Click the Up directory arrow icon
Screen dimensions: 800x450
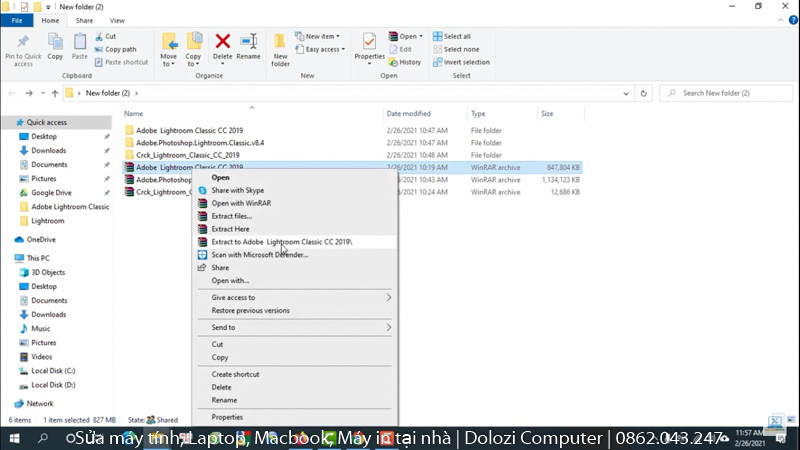click(53, 93)
